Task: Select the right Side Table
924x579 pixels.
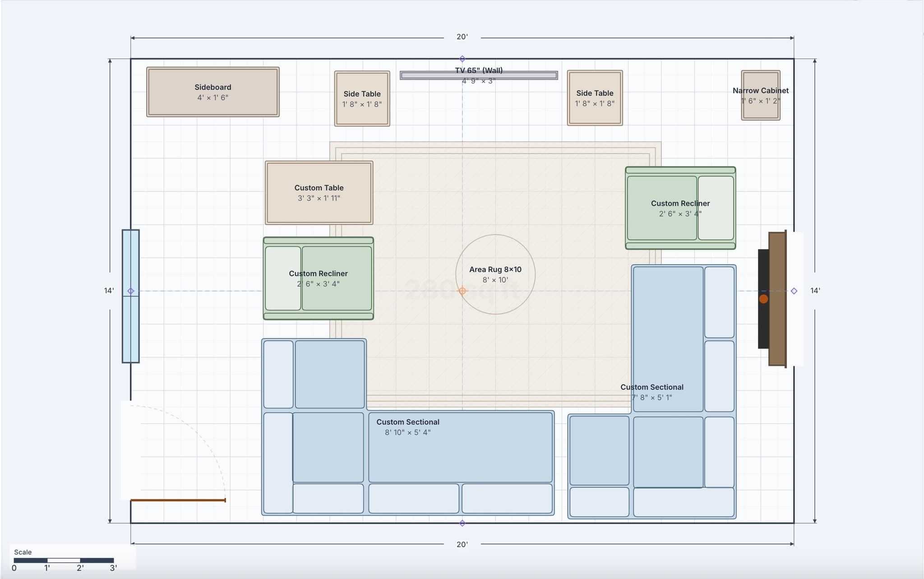Action: (x=595, y=98)
